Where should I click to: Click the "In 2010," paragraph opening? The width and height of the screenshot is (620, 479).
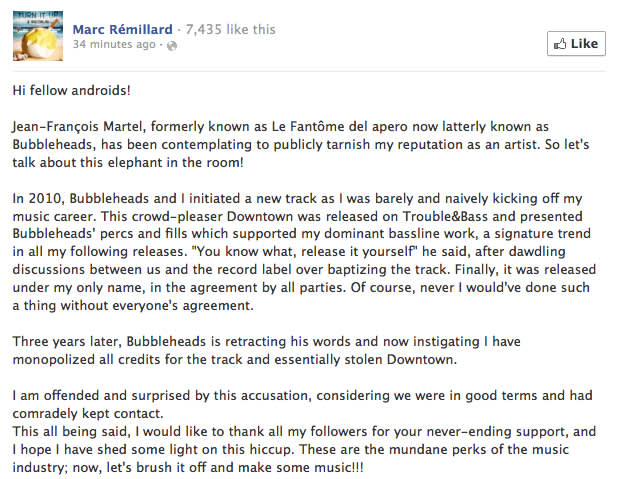point(39,198)
